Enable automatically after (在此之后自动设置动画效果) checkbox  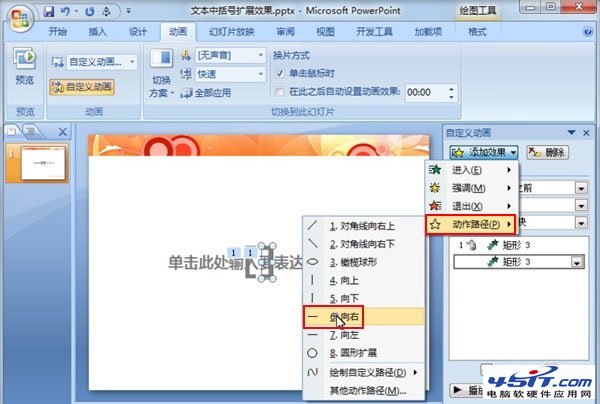coord(281,91)
